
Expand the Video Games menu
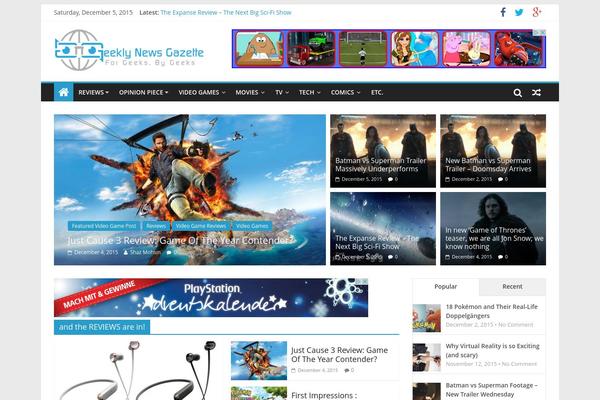tap(202, 92)
